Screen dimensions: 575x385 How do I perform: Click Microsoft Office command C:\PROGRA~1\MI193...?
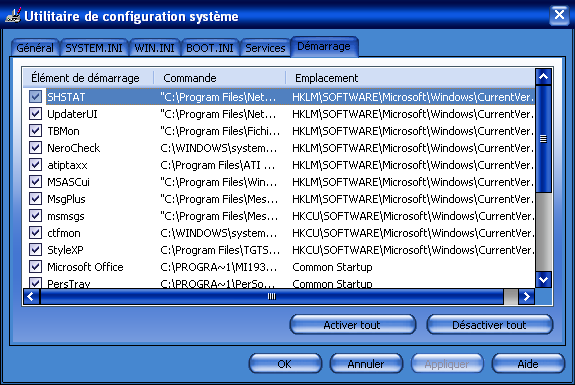(219, 267)
